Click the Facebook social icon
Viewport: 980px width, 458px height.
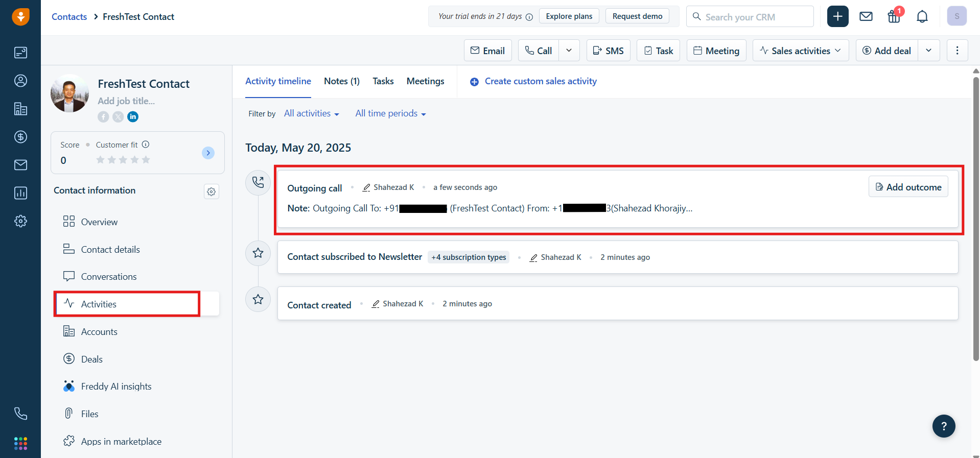[103, 117]
